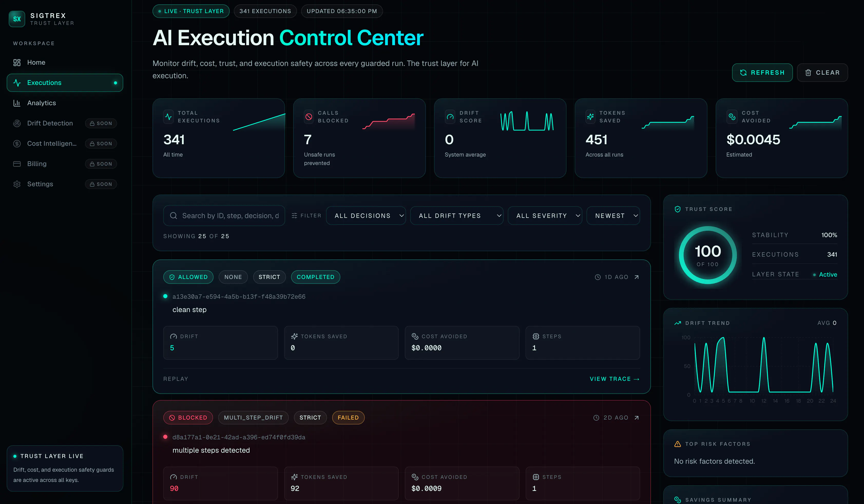Select Executions in the sidebar
The height and width of the screenshot is (504, 864).
[65, 83]
